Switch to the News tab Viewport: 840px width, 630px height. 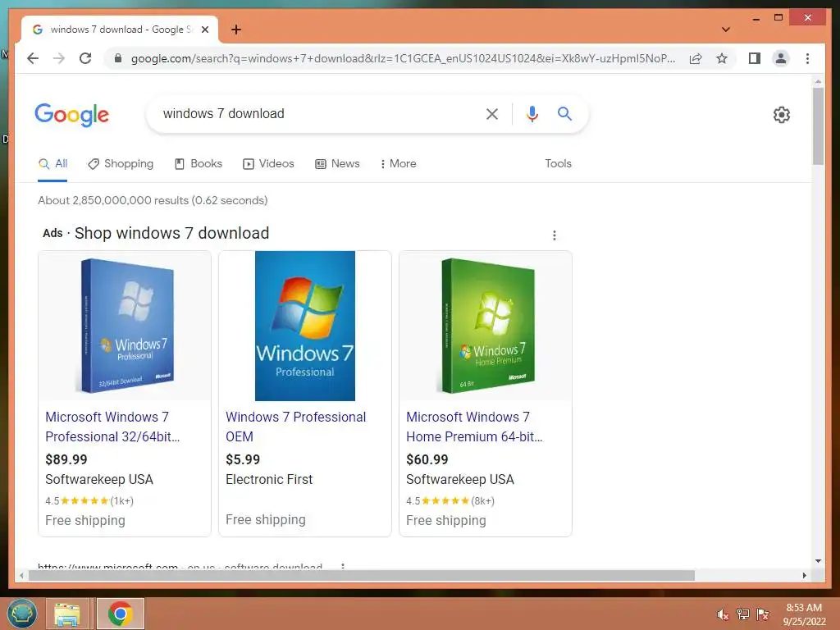click(x=337, y=164)
